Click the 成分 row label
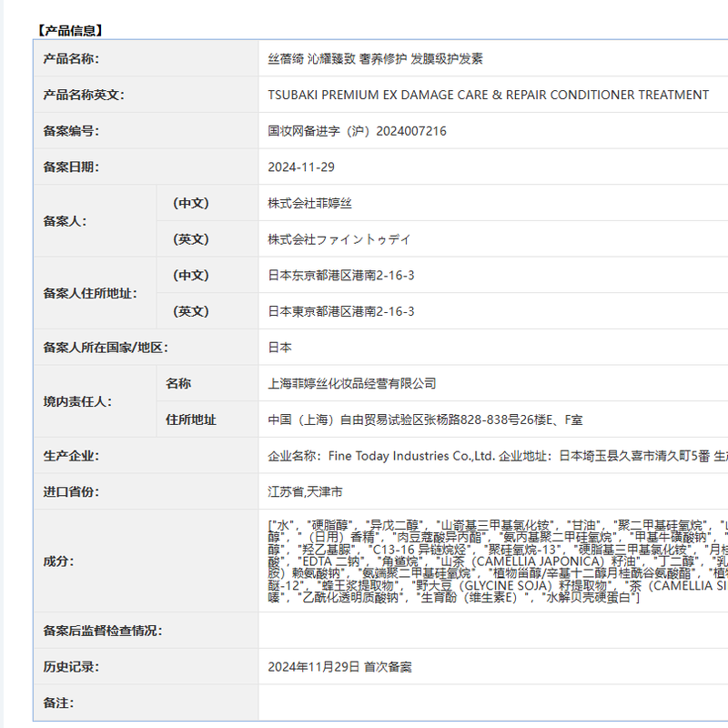Viewport: 728px width, 728px height. [x=58, y=561]
